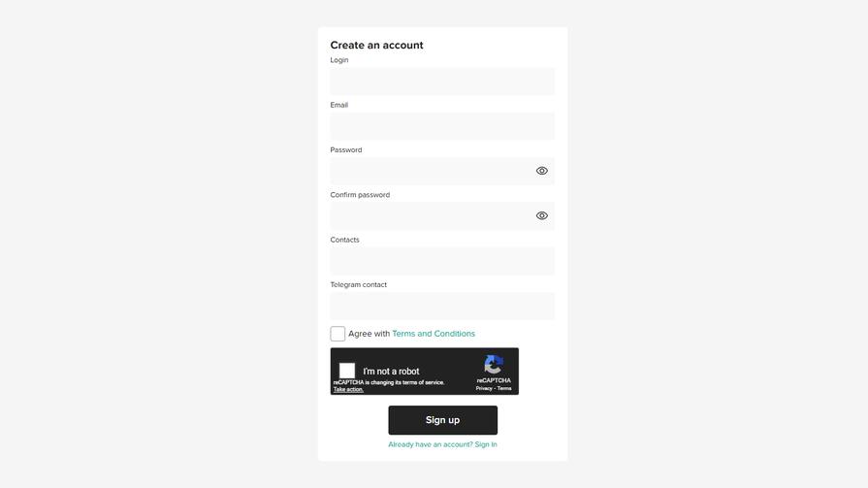868x488 pixels.
Task: Open the reCAPTCHA Take action link
Action: tap(348, 389)
